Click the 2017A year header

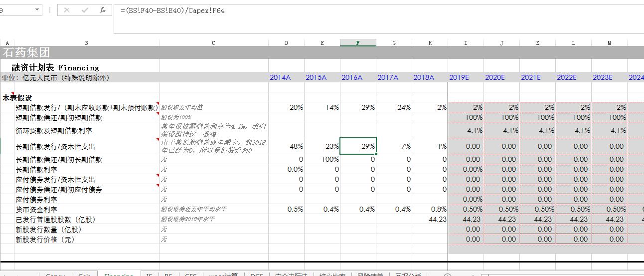388,77
